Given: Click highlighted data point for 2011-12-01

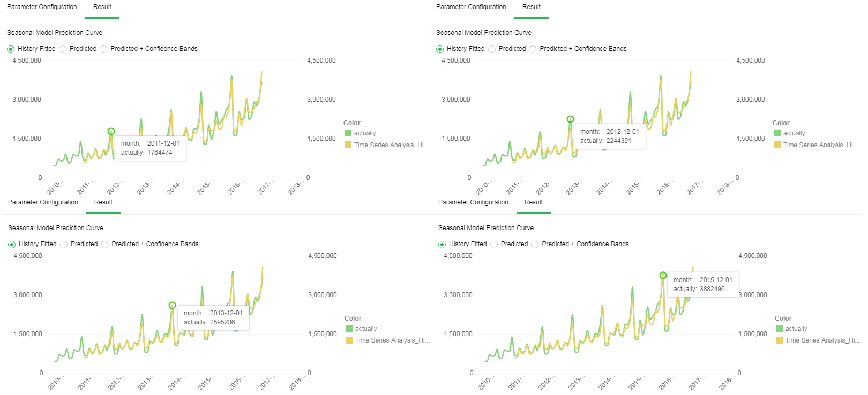Looking at the screenshot, I should pos(111,131).
